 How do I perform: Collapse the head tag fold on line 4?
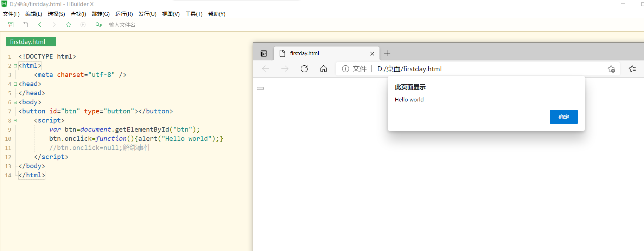[15, 84]
